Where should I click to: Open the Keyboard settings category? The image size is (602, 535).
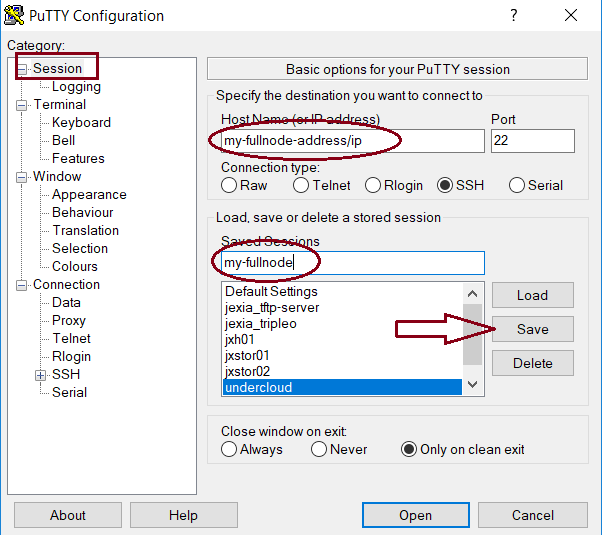click(81, 123)
